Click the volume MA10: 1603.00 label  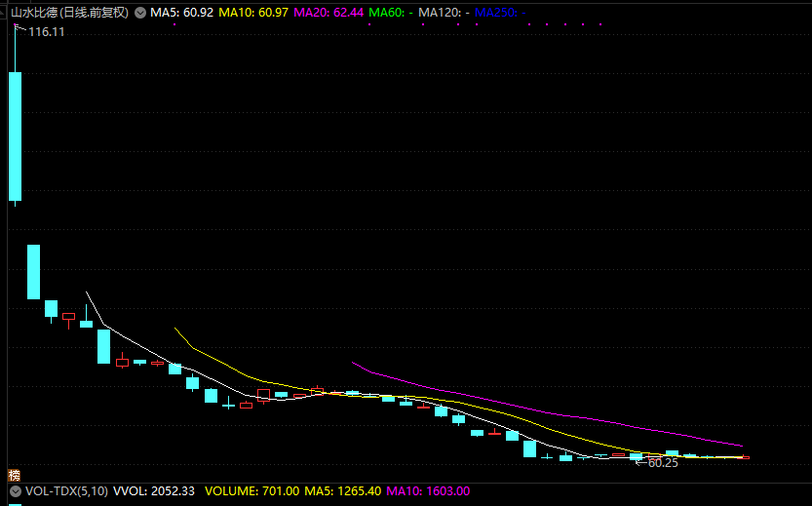pos(429,491)
